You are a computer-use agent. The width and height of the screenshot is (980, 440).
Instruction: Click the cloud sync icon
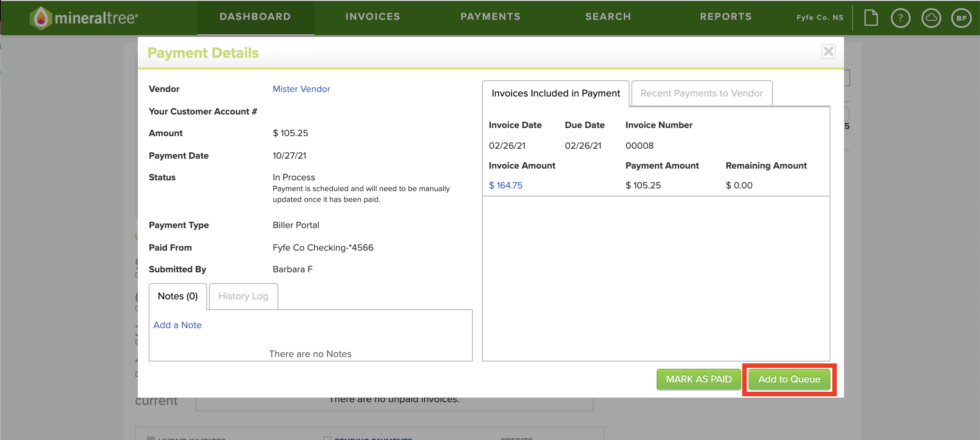(x=931, y=18)
